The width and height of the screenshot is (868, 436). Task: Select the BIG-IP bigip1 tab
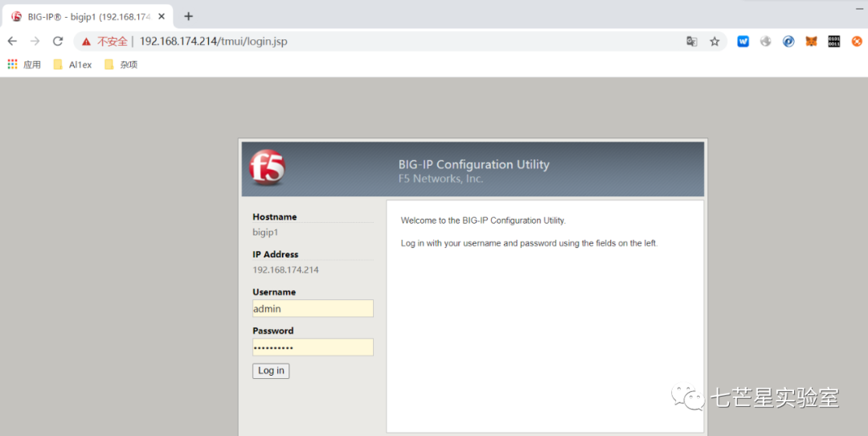88,17
